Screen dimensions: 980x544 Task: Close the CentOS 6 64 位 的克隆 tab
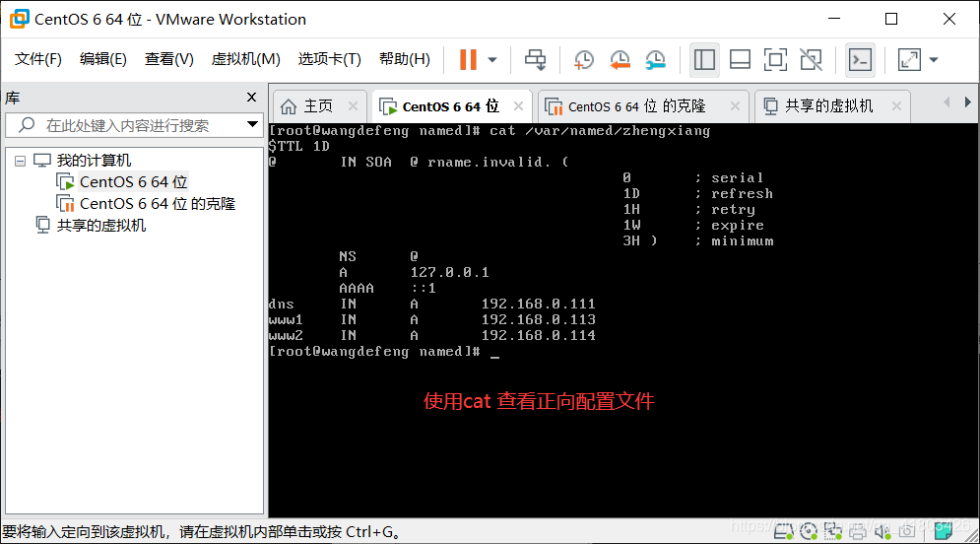coord(735,106)
